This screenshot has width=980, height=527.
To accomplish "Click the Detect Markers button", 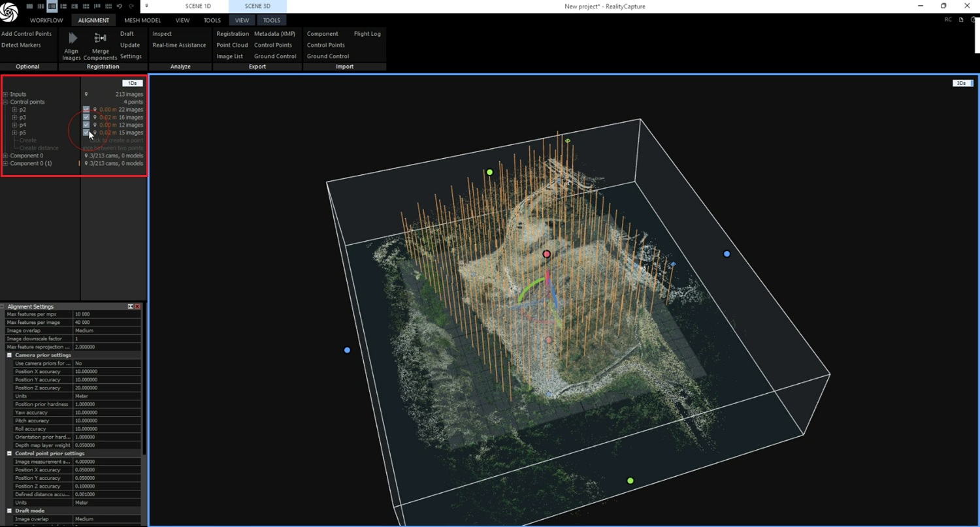I will [21, 45].
